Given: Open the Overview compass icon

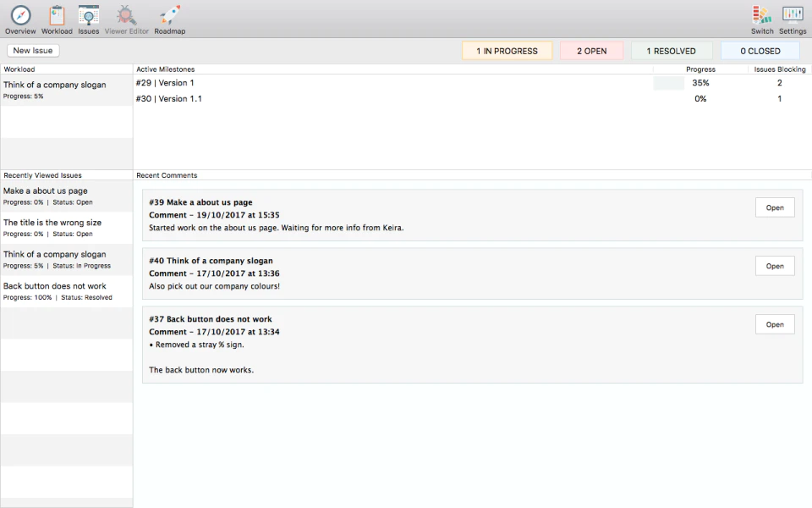Looking at the screenshot, I should 20,15.
